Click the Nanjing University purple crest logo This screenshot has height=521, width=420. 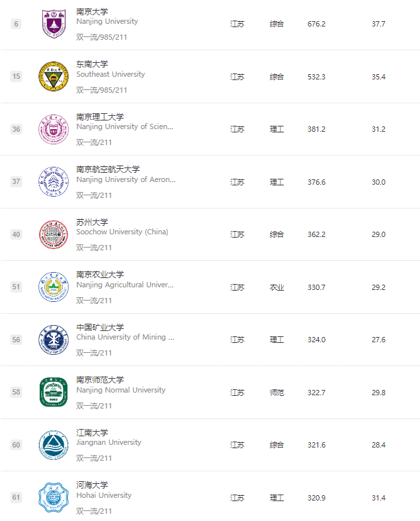tap(54, 24)
